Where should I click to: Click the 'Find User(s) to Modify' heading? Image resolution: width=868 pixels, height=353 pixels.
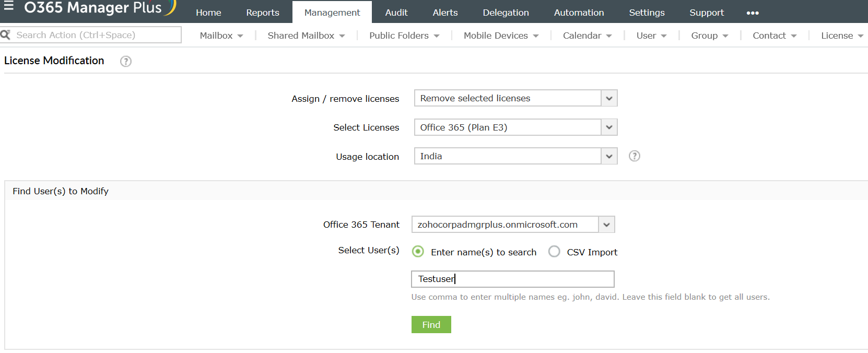pos(61,191)
